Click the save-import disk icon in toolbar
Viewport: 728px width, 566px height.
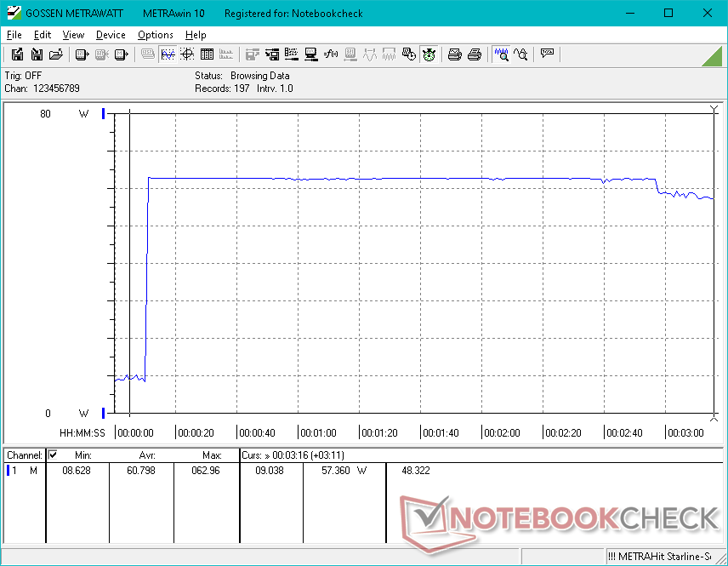(x=37, y=54)
